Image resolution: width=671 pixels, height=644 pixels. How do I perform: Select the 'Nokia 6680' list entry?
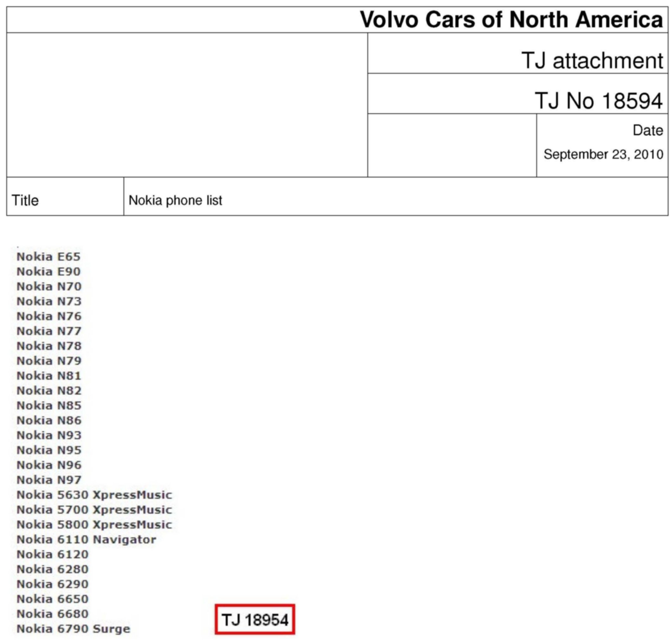coord(52,614)
